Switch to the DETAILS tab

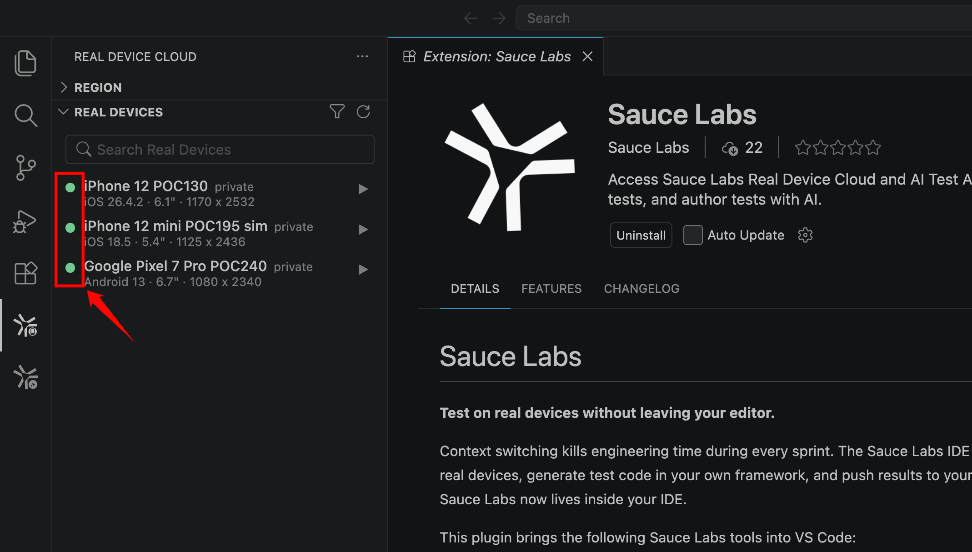475,289
